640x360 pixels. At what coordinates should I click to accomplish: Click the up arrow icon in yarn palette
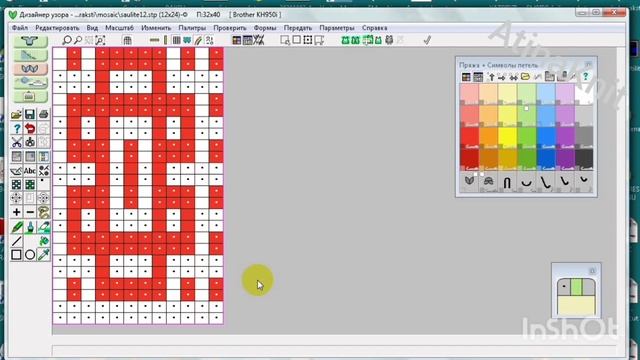pos(491,76)
